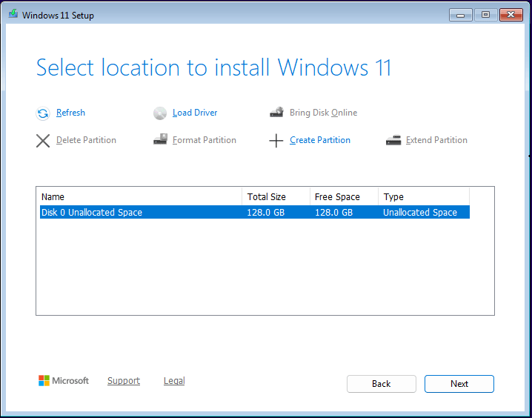Viewport: 532px width, 418px height.
Task: Sort by the Type column header
Action: (424, 197)
